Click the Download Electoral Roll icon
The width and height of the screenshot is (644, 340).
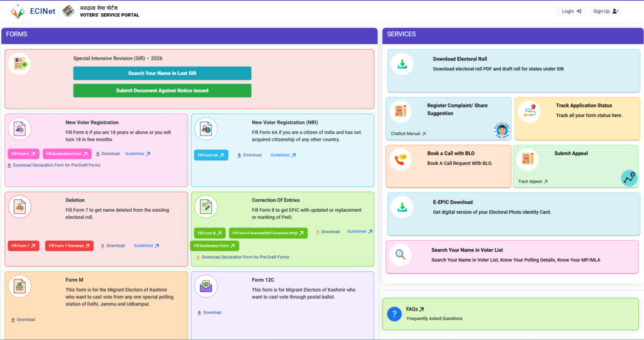(x=401, y=63)
